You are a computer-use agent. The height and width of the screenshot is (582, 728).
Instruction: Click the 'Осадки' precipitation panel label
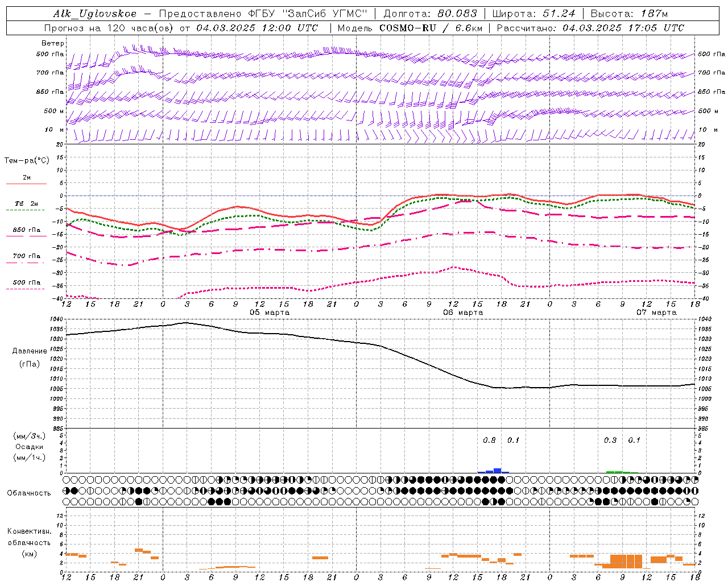click(30, 447)
